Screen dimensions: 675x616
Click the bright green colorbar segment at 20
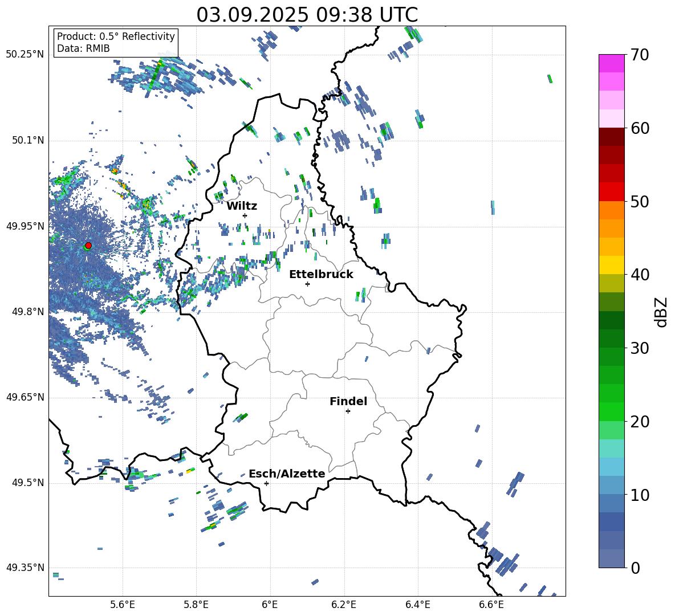[x=611, y=411]
